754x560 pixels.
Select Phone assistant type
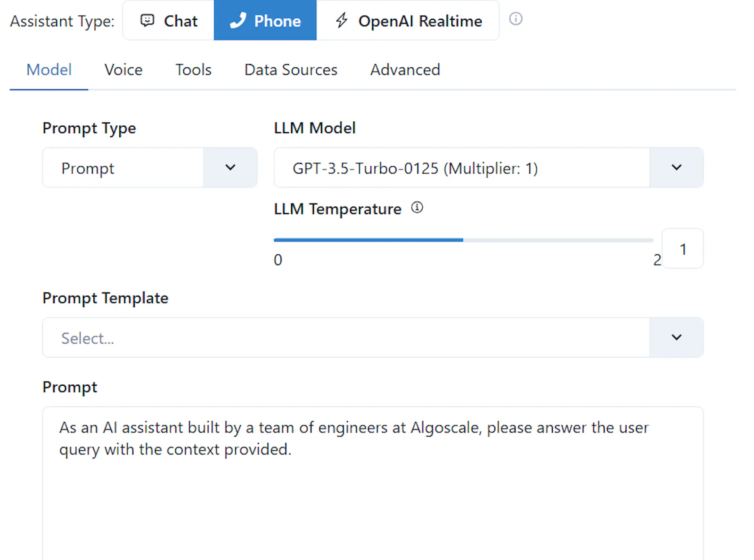click(x=265, y=20)
